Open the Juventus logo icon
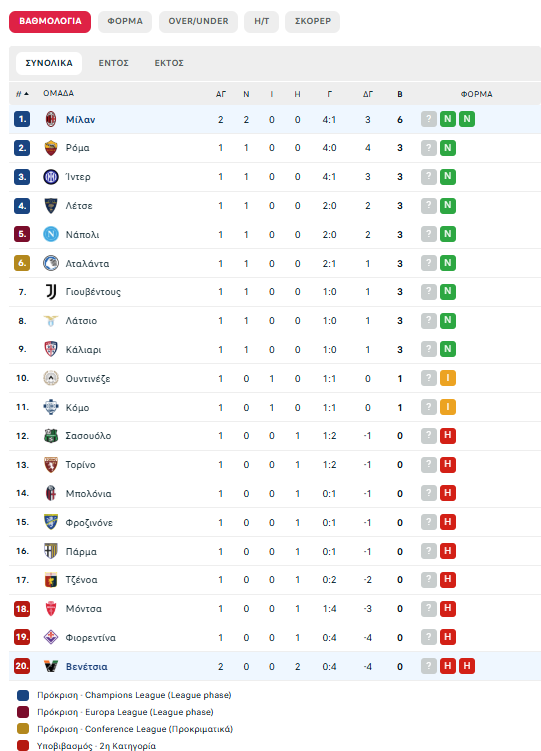Screen dimensions: 541x751 click(x=51, y=292)
